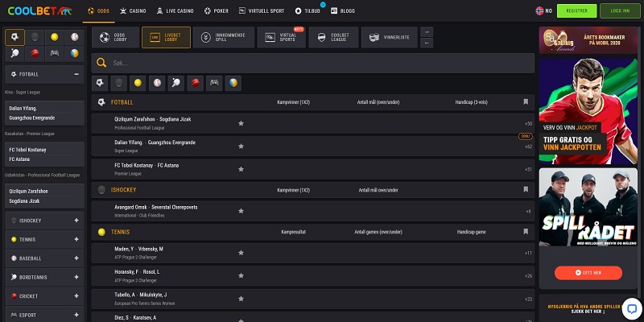Filter by cricket icon below the search bar

tap(195, 83)
